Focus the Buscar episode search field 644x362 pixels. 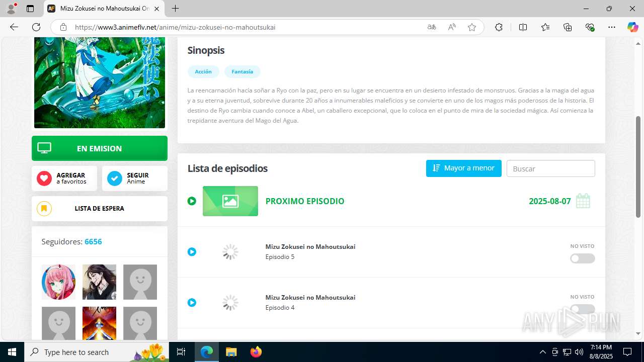[x=551, y=168]
